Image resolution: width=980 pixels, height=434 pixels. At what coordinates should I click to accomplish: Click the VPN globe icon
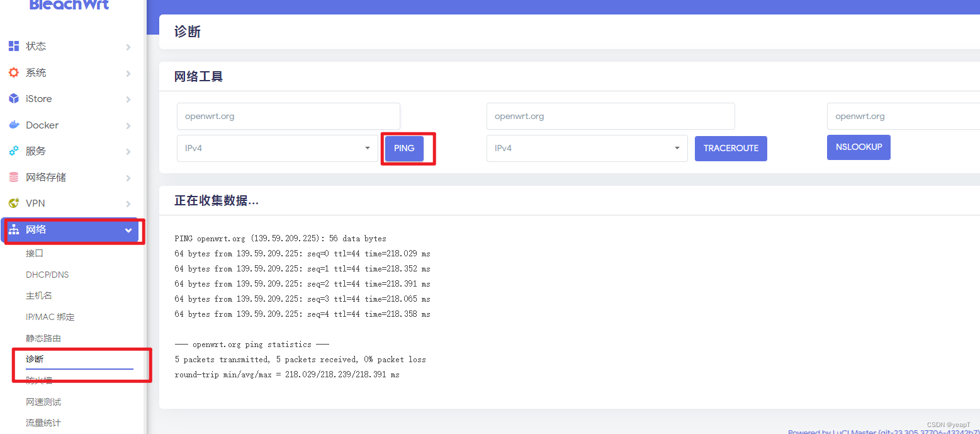coord(14,203)
